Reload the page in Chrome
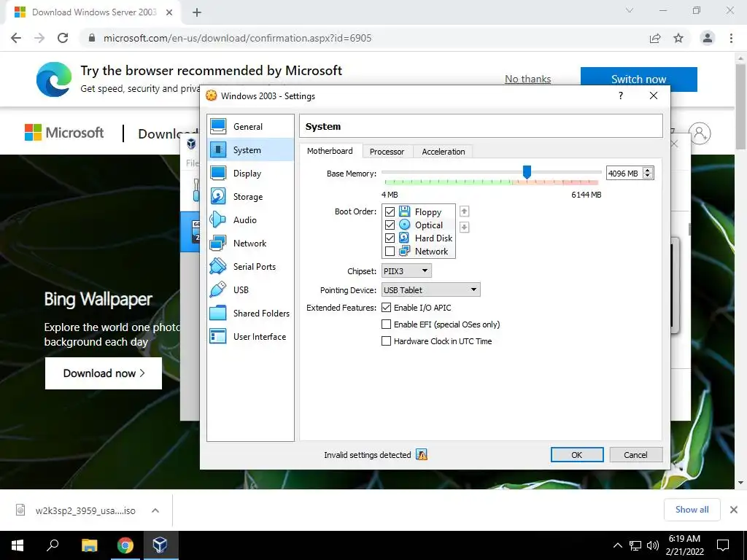747x560 pixels. [63, 38]
